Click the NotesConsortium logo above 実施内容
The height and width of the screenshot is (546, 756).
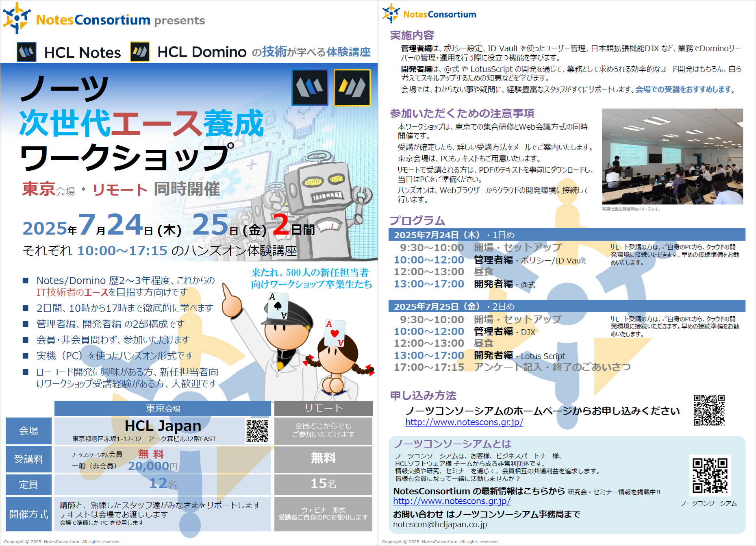429,13
